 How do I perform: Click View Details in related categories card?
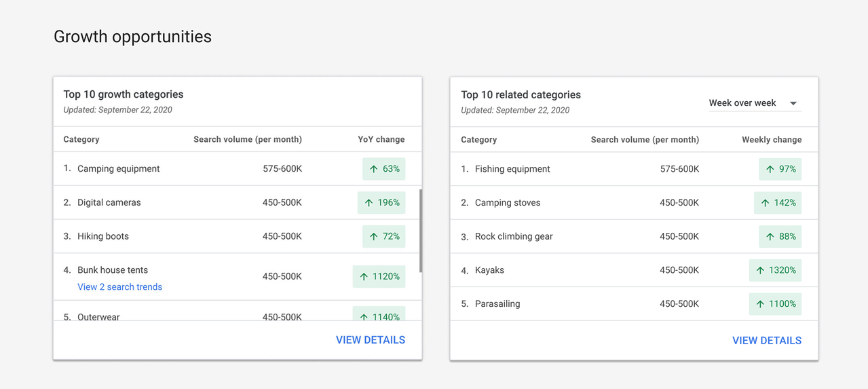pyautogui.click(x=766, y=341)
